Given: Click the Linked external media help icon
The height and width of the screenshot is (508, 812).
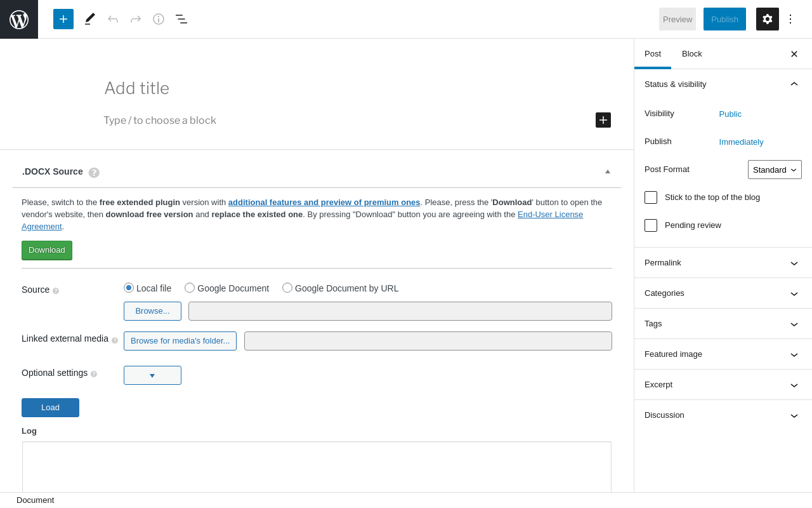Looking at the screenshot, I should [x=115, y=340].
